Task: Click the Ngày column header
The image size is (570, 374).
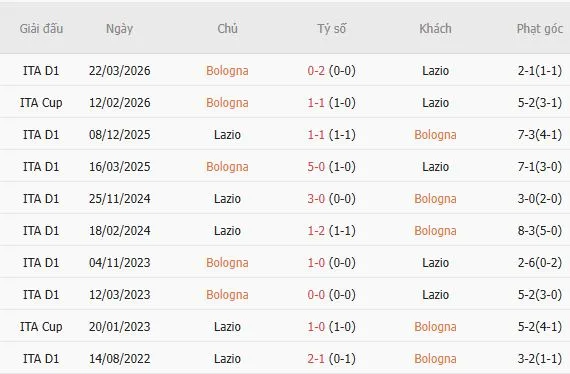Action: (119, 29)
